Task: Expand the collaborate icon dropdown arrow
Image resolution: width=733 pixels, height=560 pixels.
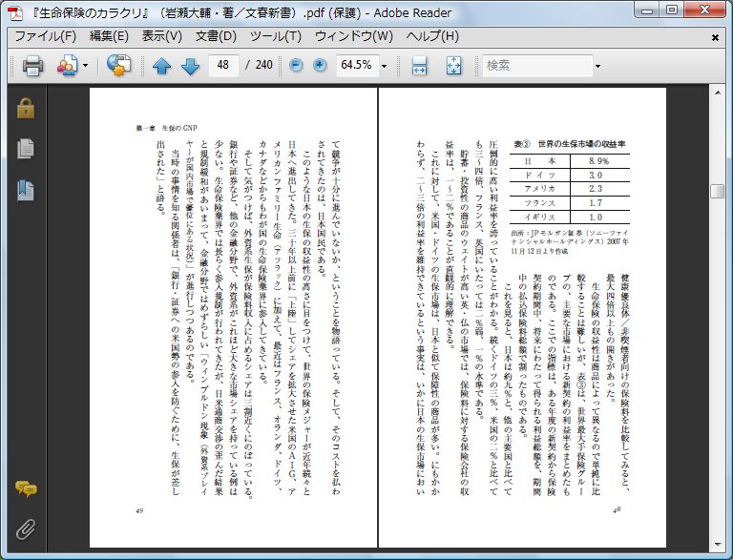Action: pyautogui.click(x=85, y=66)
